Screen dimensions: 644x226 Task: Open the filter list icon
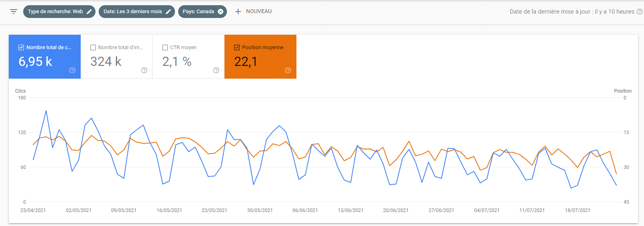click(14, 12)
